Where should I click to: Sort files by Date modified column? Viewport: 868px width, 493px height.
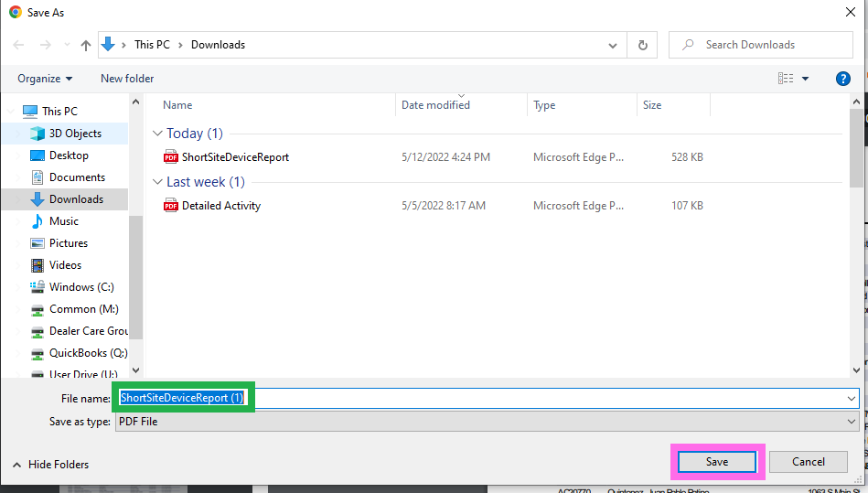(x=435, y=105)
